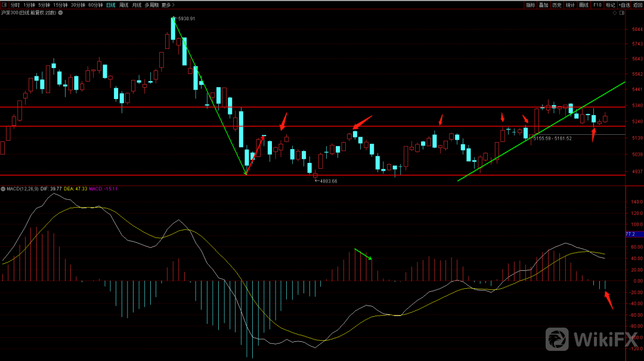Click the 统计 statistics button
The width and height of the screenshot is (644, 361).
click(x=570, y=5)
